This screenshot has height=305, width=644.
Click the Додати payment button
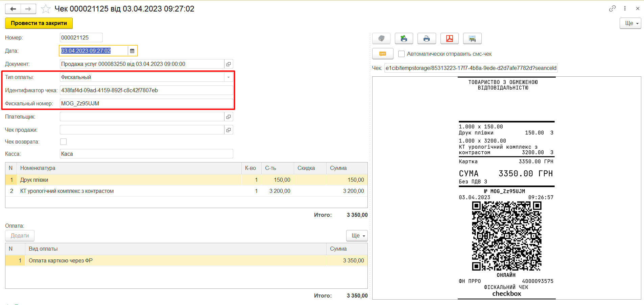(20, 235)
